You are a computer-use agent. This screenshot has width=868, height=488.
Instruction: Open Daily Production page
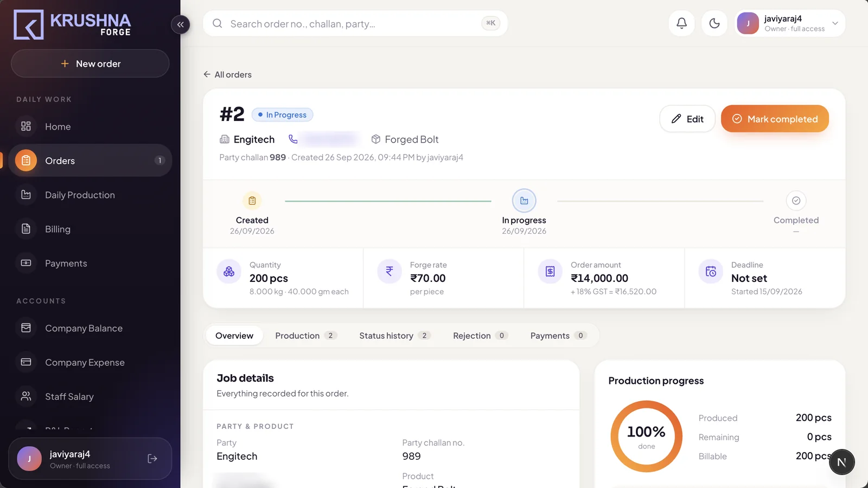[90, 195]
